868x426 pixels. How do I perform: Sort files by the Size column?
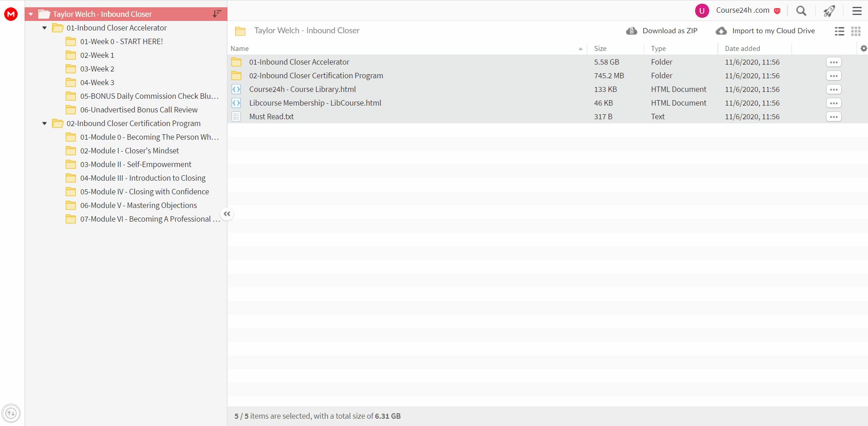[600, 49]
